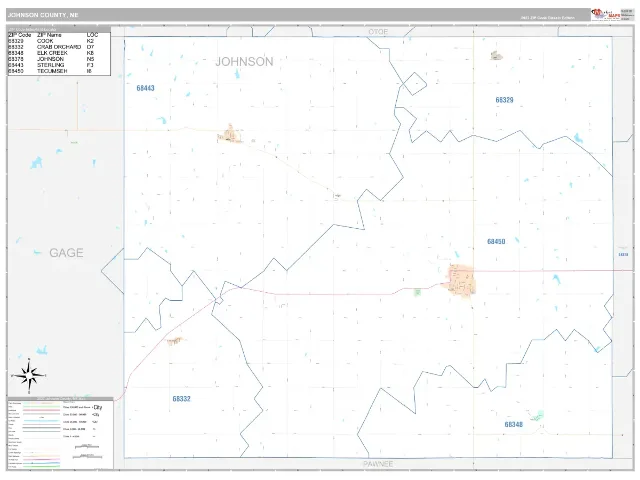
Task: Click the Sterling town area near 68443
Action: click(x=230, y=134)
